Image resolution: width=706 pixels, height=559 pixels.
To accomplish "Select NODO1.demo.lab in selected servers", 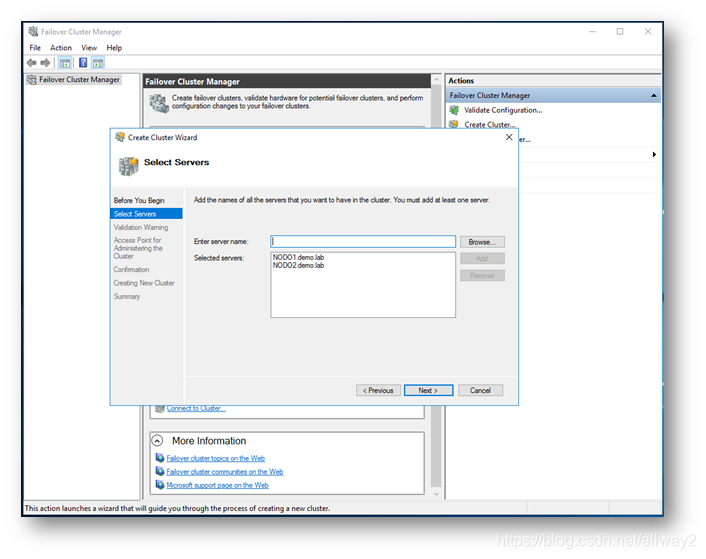I will (299, 257).
